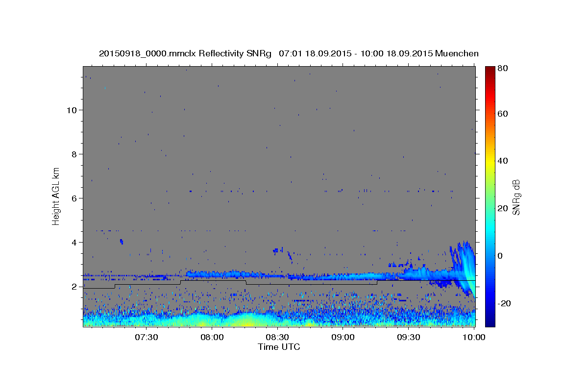Click the colorbar value 60
588x392 pixels.
tap(504, 114)
